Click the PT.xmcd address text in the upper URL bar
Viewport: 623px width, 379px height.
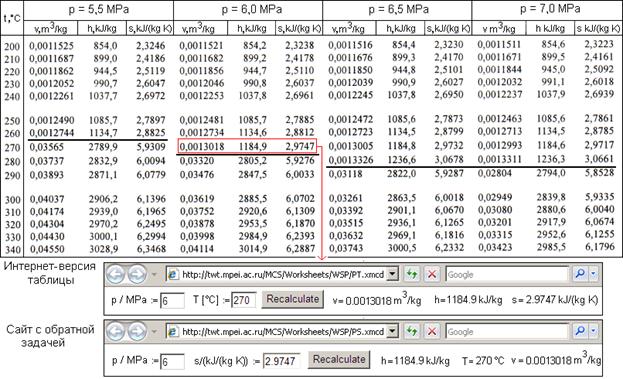click(x=283, y=274)
